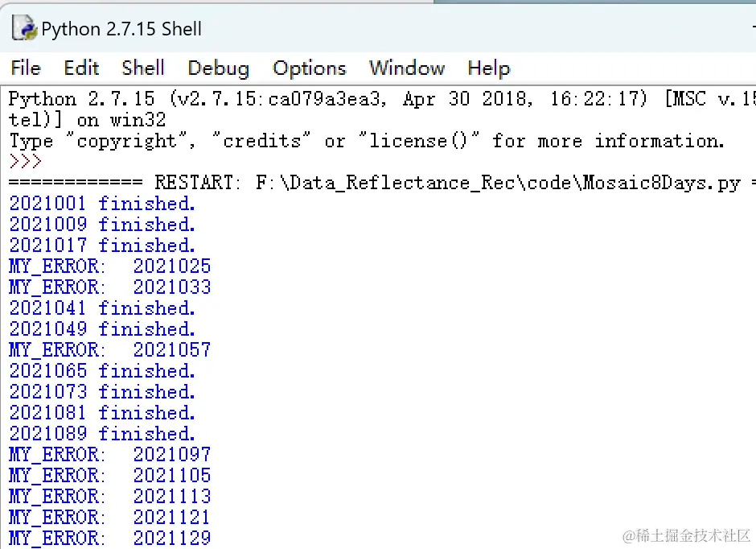
Task: Open the Window menu
Action: pos(407,68)
